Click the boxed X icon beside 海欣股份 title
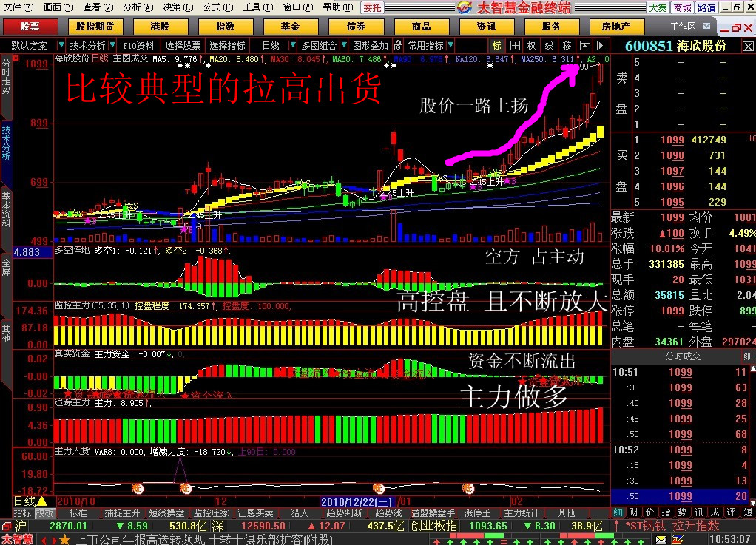Image resolution: width=756 pixels, height=545 pixels. 748,47
